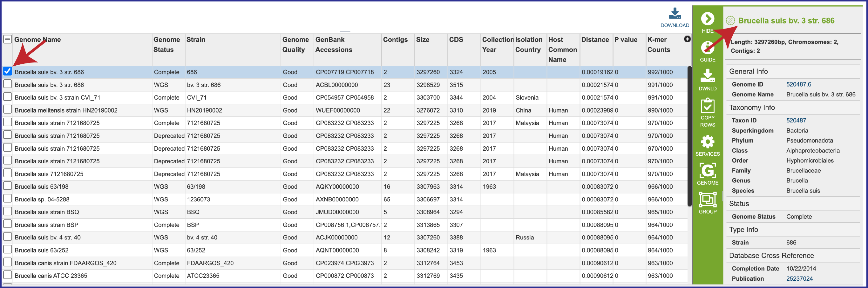The height and width of the screenshot is (288, 868).
Task: Check the Brucella suis bv. 4 str. 40 row
Action: pyautogui.click(x=7, y=237)
